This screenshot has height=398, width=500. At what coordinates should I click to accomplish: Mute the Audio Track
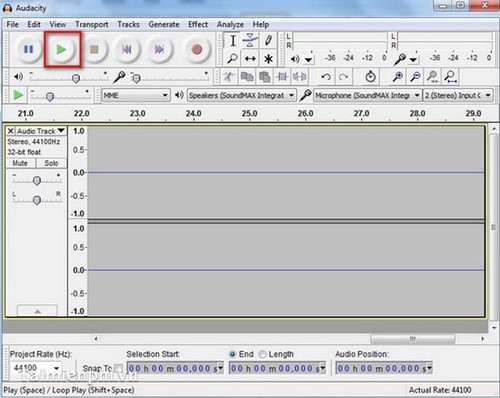click(20, 163)
